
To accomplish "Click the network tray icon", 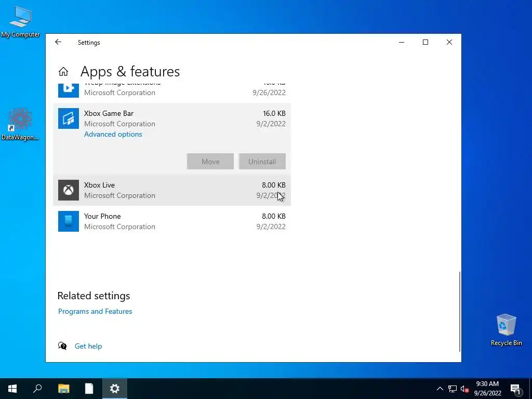I will click(x=453, y=389).
